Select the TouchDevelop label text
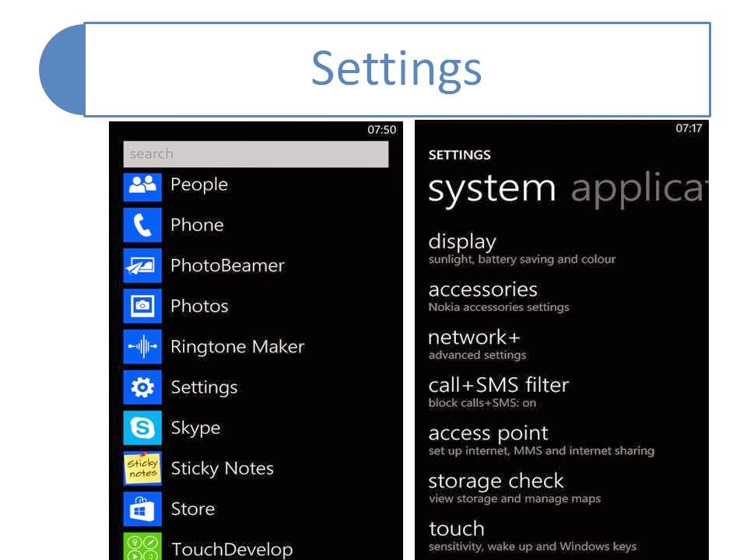Viewport: 747px width, 560px height. (232, 550)
